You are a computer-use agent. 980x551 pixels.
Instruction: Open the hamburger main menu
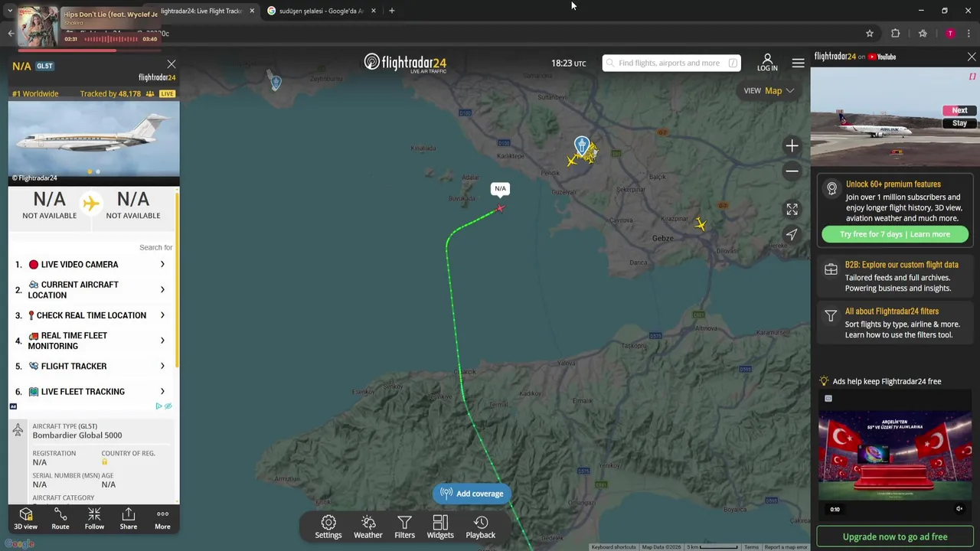(x=798, y=63)
